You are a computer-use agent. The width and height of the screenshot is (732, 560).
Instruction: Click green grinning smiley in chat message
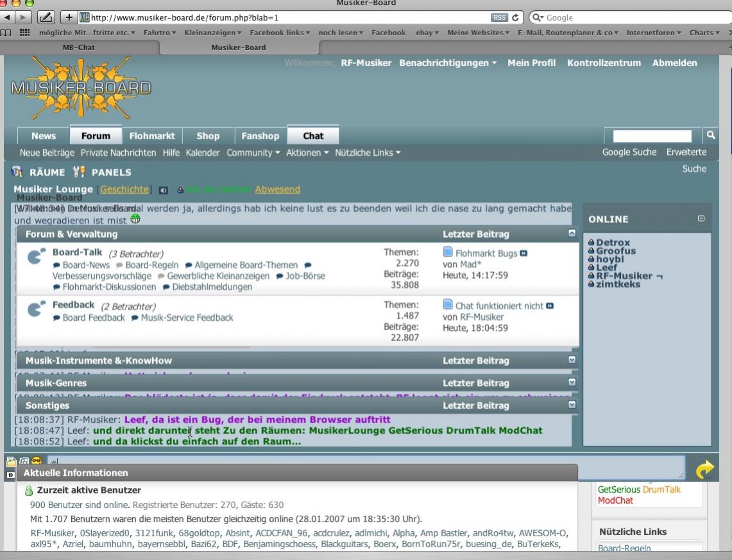coord(135,218)
